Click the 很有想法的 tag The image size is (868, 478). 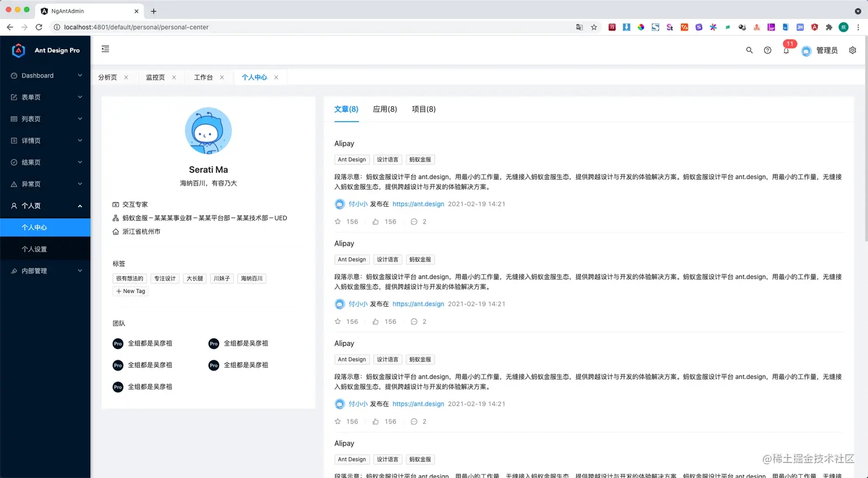click(x=130, y=279)
